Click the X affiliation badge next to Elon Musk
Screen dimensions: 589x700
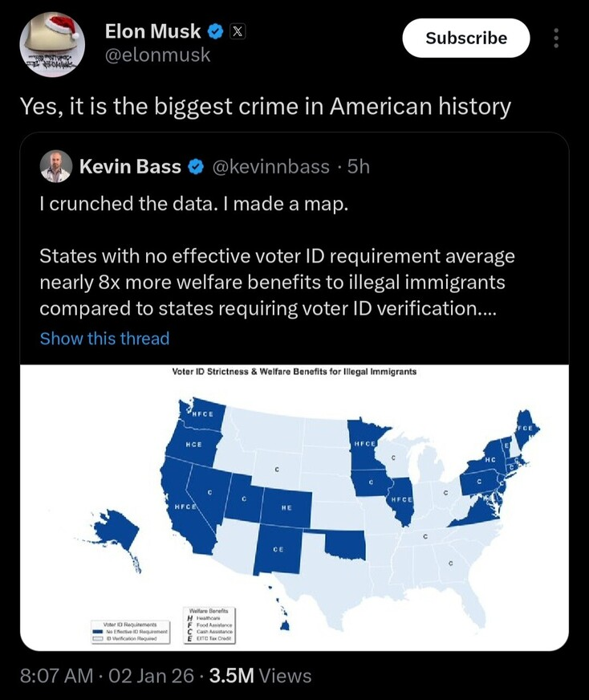[x=238, y=32]
